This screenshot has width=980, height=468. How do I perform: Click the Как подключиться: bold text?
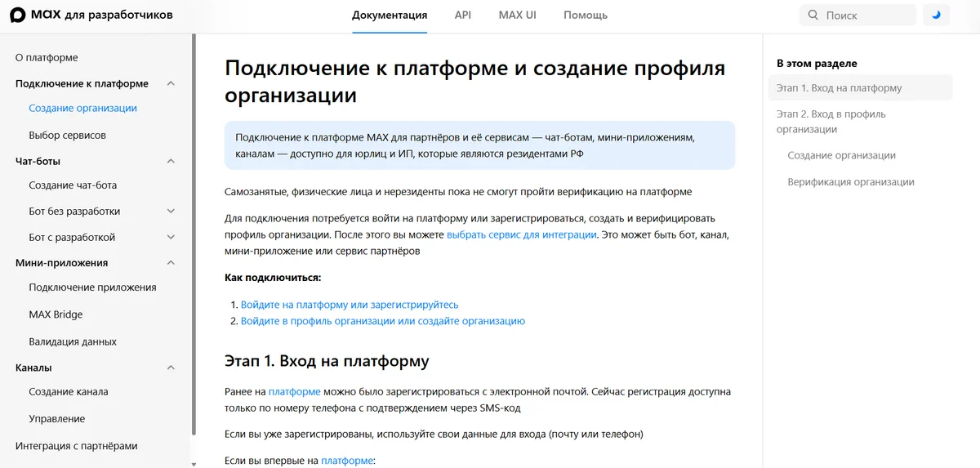pyautogui.click(x=273, y=278)
